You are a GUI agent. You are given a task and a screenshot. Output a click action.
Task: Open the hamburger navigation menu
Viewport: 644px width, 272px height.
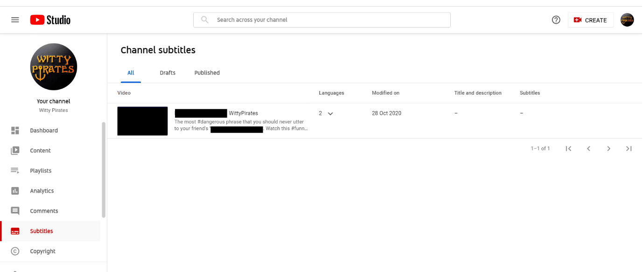(15, 20)
